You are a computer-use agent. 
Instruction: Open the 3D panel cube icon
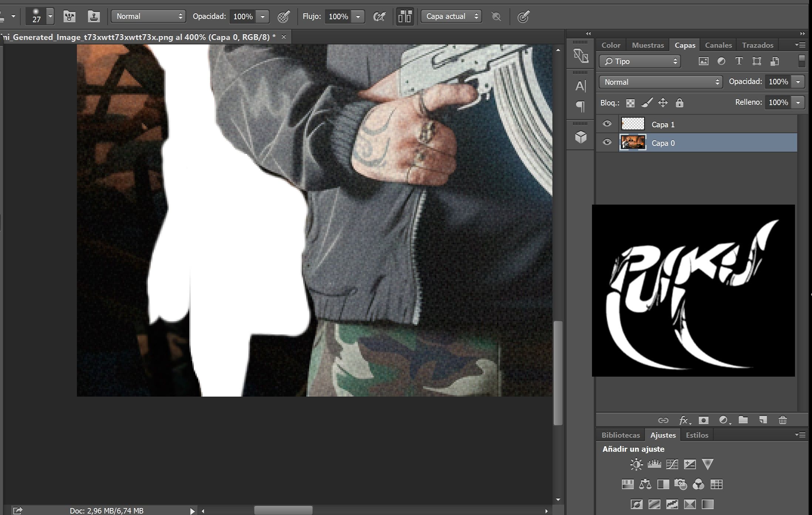[581, 137]
